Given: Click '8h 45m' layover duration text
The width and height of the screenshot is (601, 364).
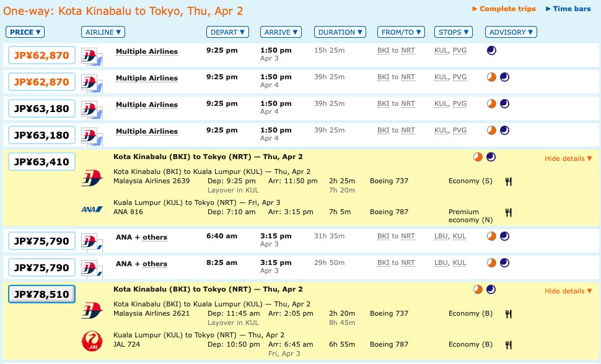Looking at the screenshot, I should [x=342, y=323].
